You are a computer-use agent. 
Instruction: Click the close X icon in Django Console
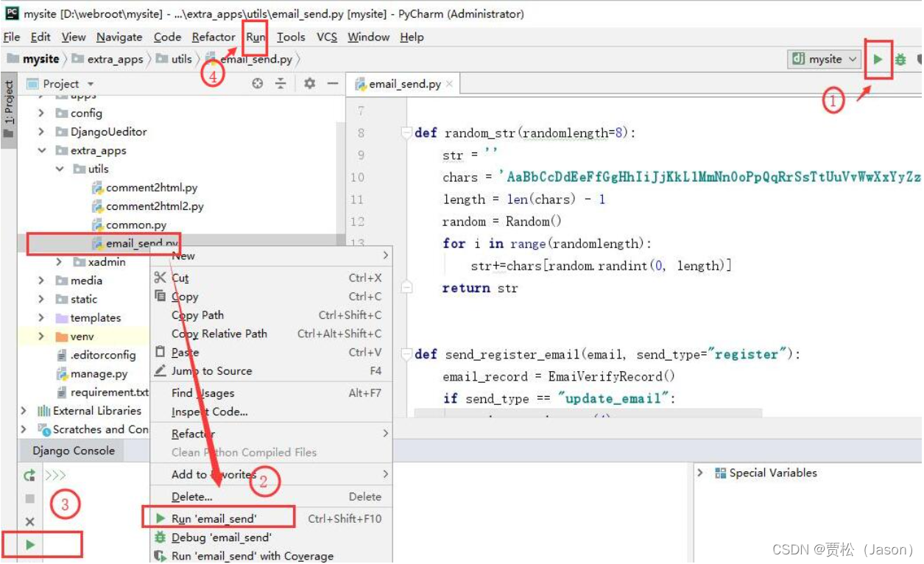click(x=29, y=521)
